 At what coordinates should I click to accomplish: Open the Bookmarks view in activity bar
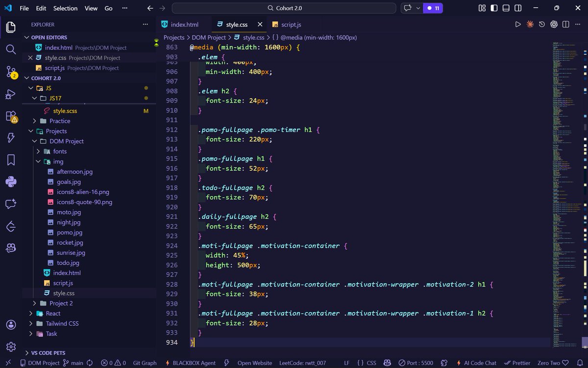tap(11, 160)
